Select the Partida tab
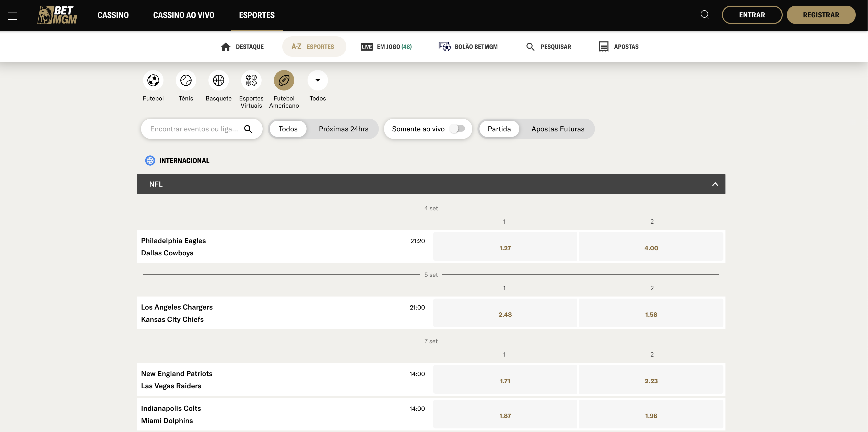The height and width of the screenshot is (432, 868). pyautogui.click(x=499, y=129)
